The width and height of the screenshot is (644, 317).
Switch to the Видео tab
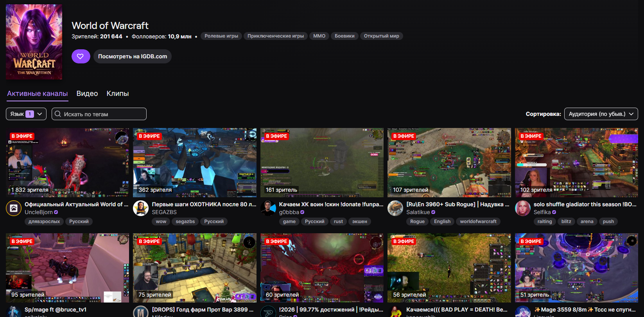coord(87,94)
